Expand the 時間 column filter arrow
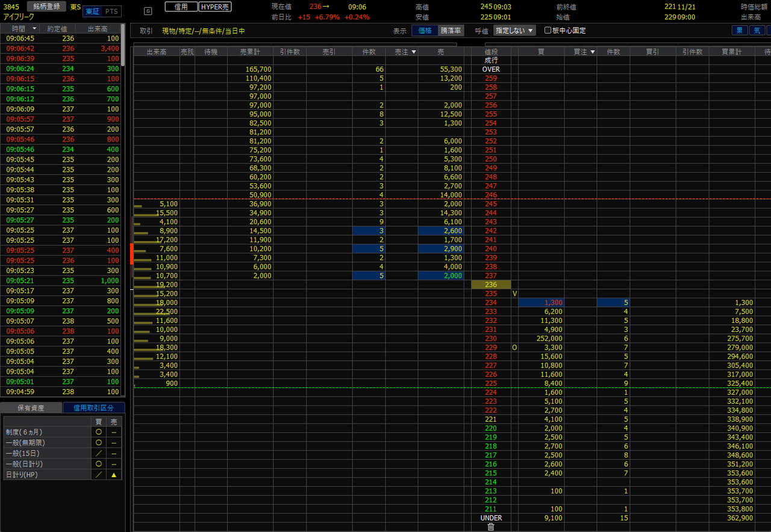Viewport: 771px width, 532px height. 34,28
